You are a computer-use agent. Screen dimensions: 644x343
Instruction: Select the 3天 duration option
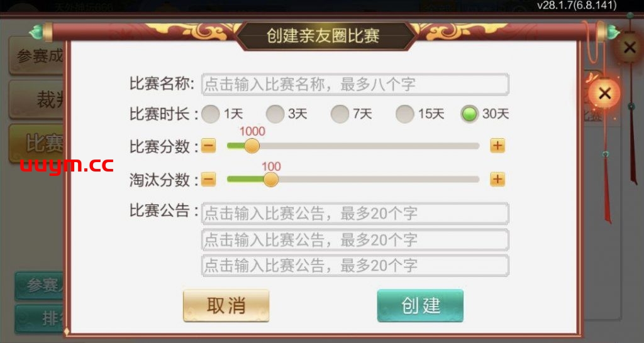275,114
